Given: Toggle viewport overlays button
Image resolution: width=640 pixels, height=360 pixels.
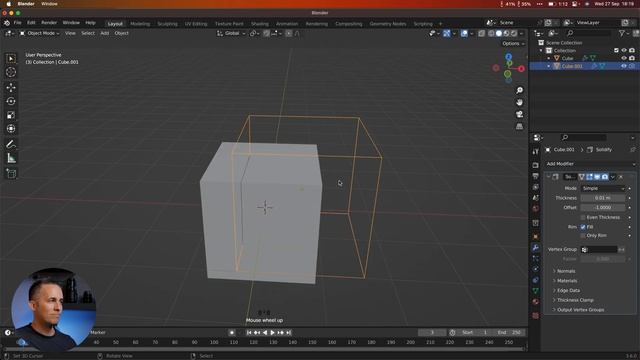Looking at the screenshot, I should click(464, 33).
